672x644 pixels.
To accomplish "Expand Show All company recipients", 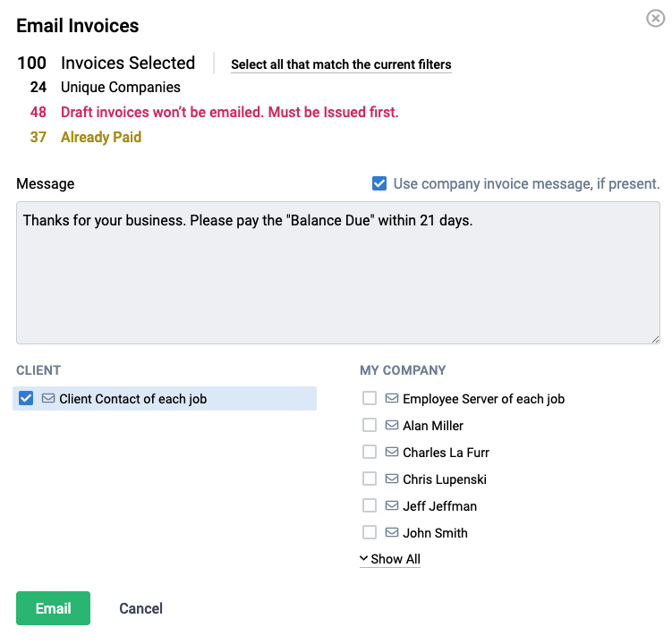I will tap(390, 559).
